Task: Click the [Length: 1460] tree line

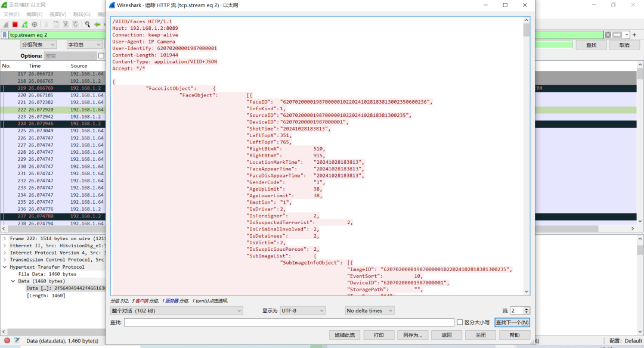Action: (x=46, y=296)
